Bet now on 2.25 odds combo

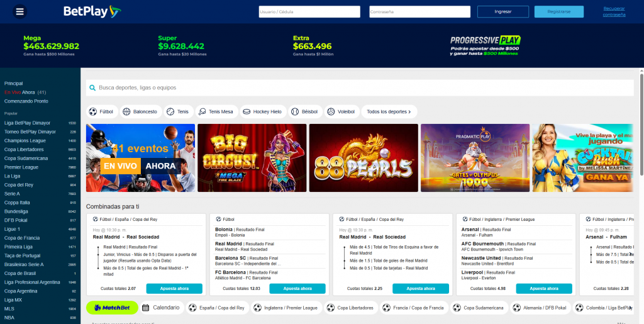(421, 289)
